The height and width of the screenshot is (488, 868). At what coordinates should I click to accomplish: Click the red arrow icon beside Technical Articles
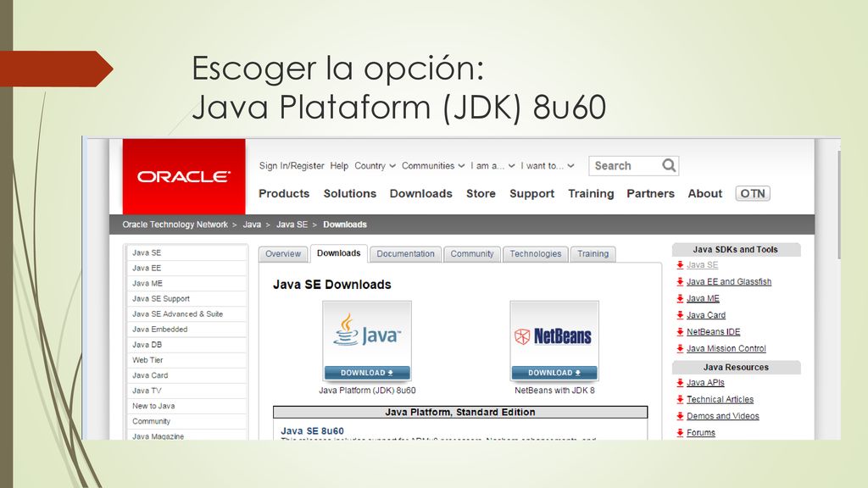tap(680, 399)
